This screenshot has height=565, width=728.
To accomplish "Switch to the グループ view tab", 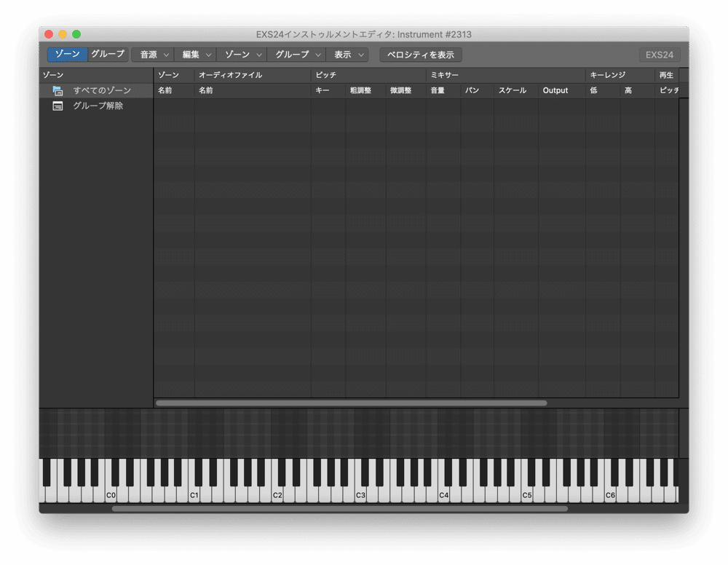I will click(108, 55).
